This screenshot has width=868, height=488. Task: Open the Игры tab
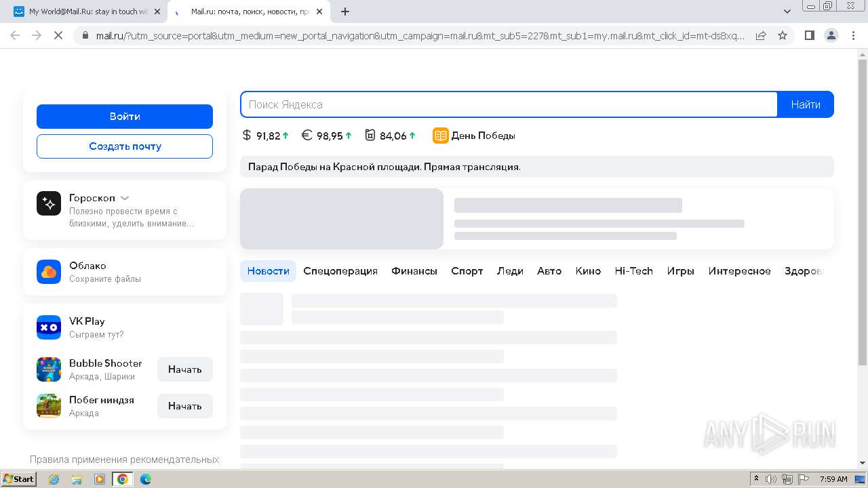(x=681, y=271)
